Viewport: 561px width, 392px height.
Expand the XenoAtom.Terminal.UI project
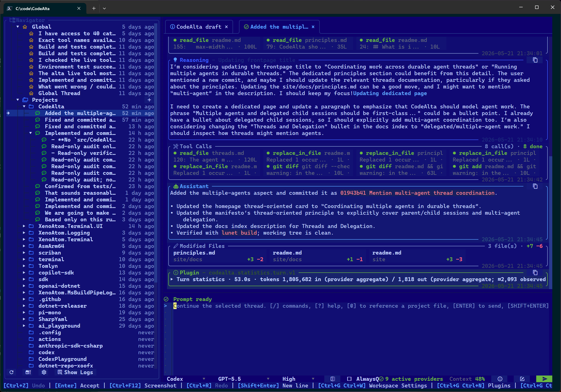click(24, 226)
